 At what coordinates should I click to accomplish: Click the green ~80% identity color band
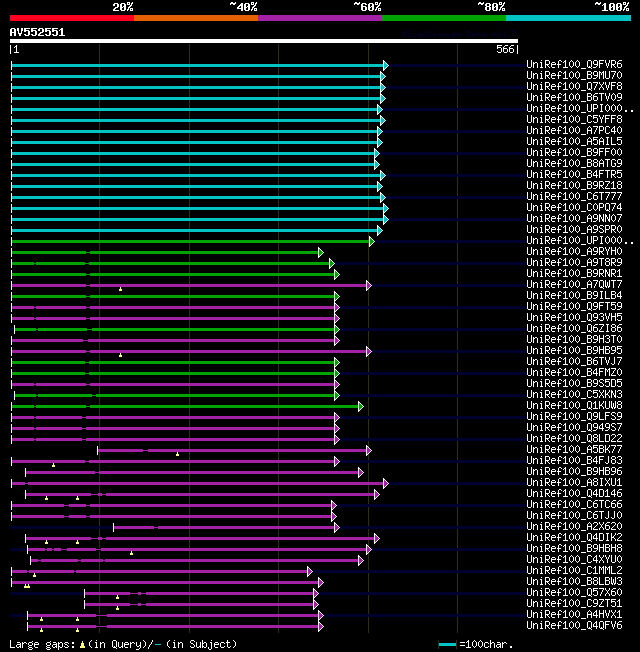click(x=444, y=18)
